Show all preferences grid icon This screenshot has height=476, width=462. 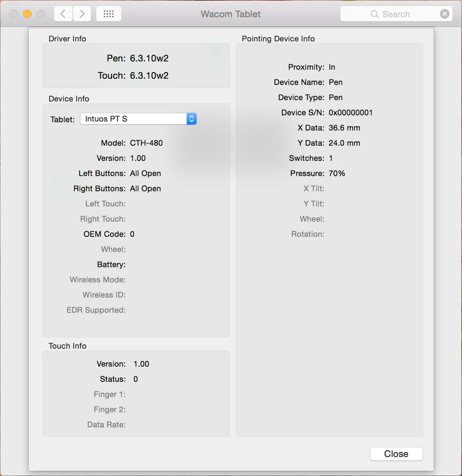(x=109, y=14)
